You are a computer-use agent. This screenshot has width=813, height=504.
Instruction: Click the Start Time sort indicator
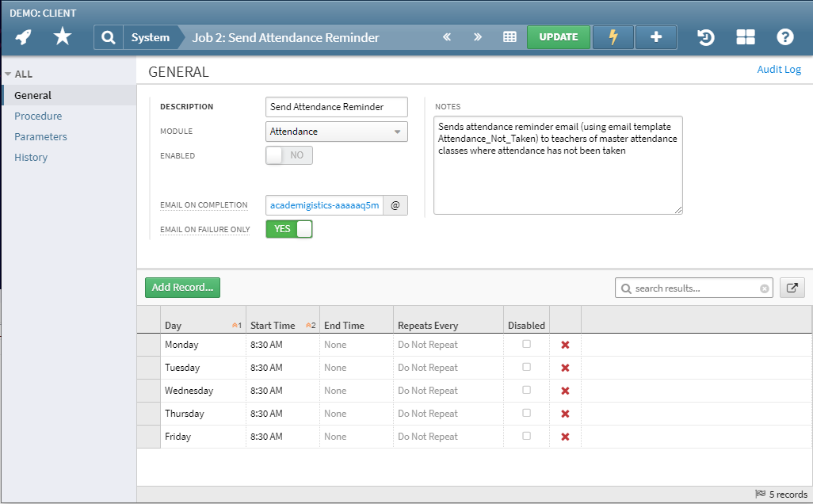(x=311, y=324)
